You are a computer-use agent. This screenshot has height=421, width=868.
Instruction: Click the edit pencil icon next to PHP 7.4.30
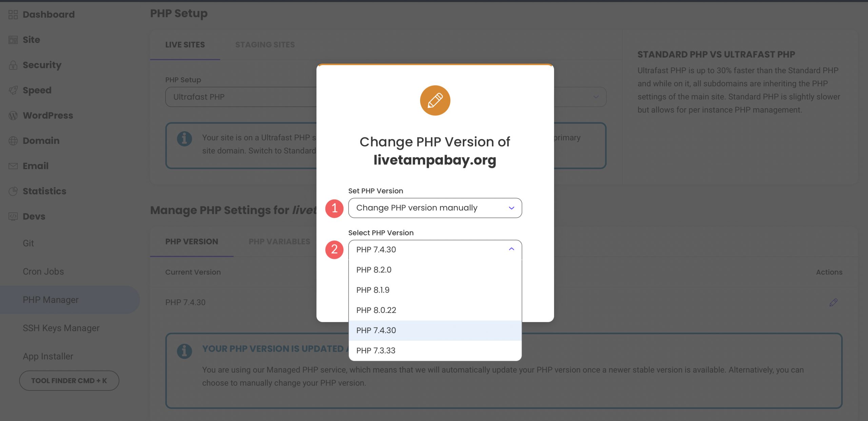[x=833, y=302]
